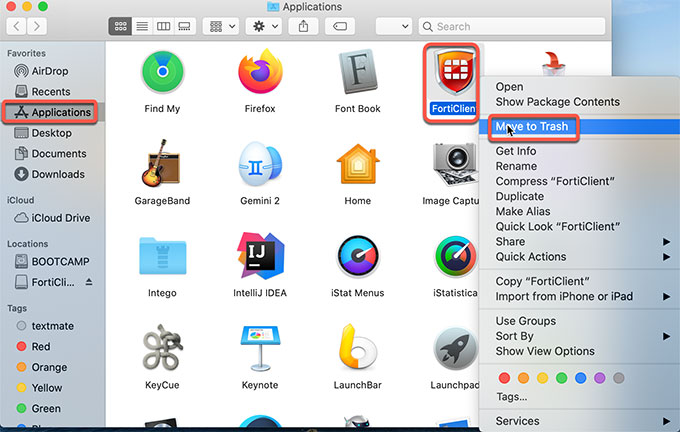Open Downloads folder in sidebar
This screenshot has height=432, width=680.
pos(58,174)
